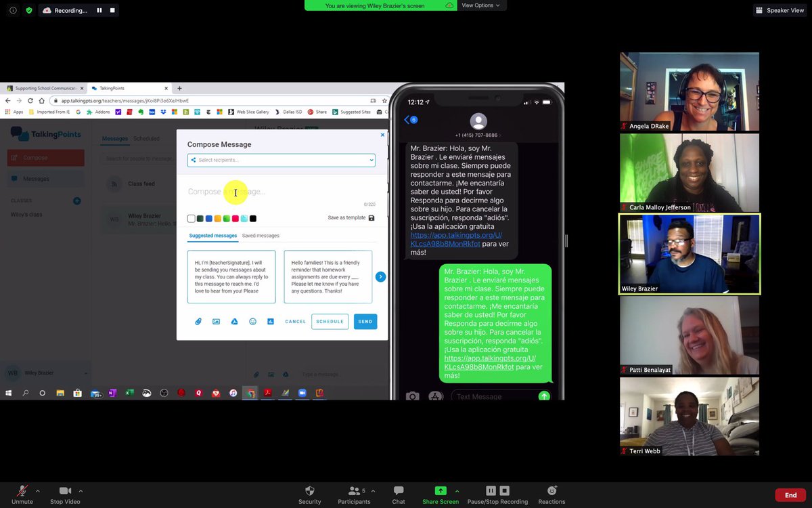
Task: Click the red Compose button in sidebar
Action: [x=46, y=158]
